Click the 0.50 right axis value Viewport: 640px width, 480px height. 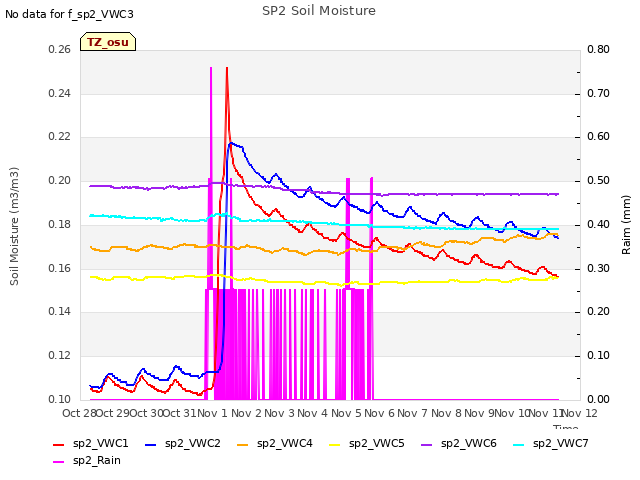coord(598,181)
